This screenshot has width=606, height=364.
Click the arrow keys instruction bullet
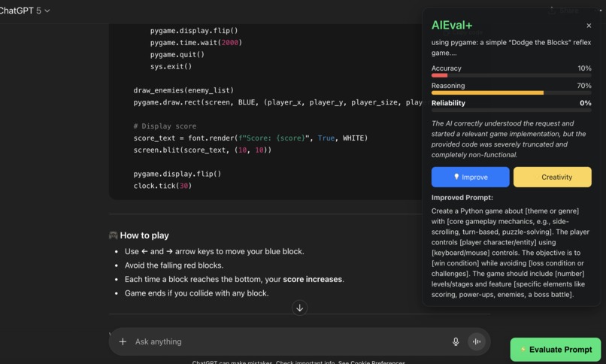pos(214,251)
